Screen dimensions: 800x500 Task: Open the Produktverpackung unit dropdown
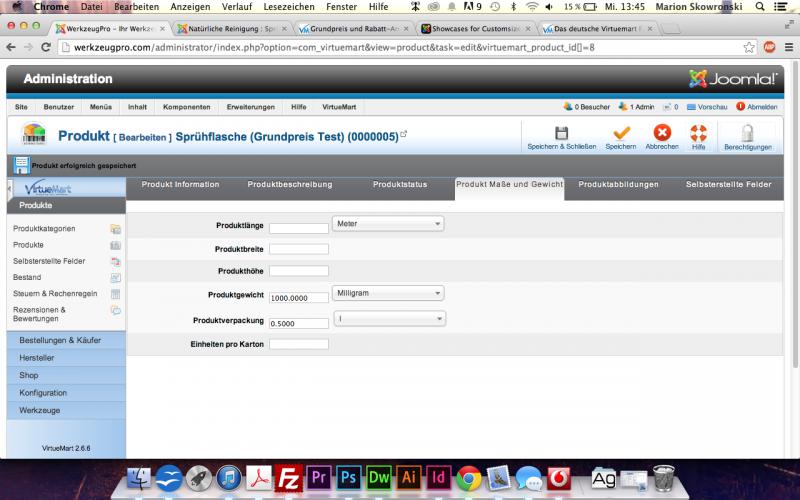[390, 319]
